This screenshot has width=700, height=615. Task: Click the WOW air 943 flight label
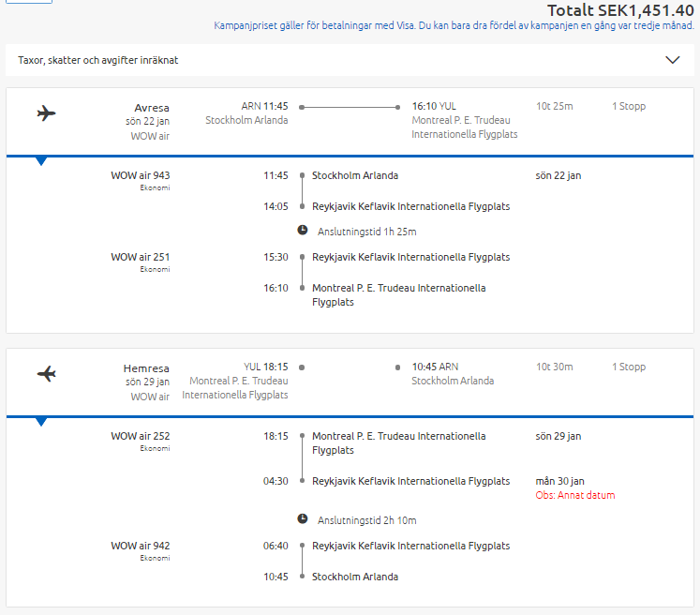[141, 175]
